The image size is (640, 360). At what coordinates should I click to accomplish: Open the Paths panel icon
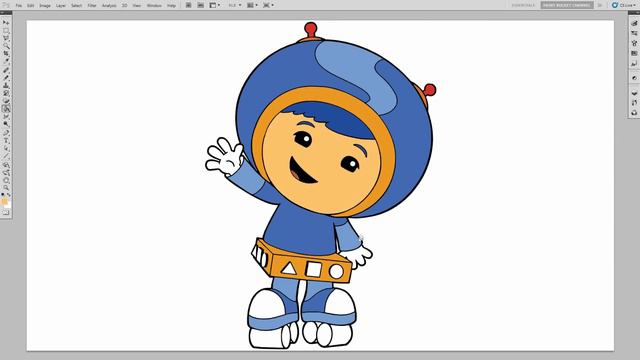(x=634, y=113)
